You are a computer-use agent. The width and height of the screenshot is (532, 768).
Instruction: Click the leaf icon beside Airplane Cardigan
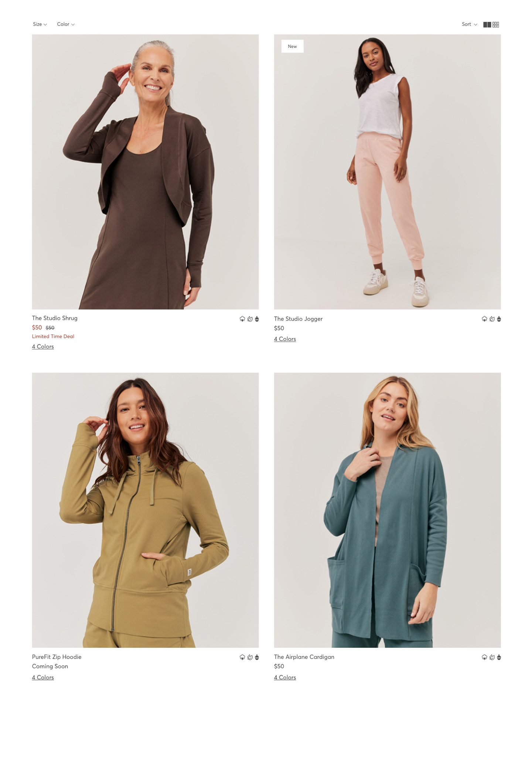click(492, 657)
